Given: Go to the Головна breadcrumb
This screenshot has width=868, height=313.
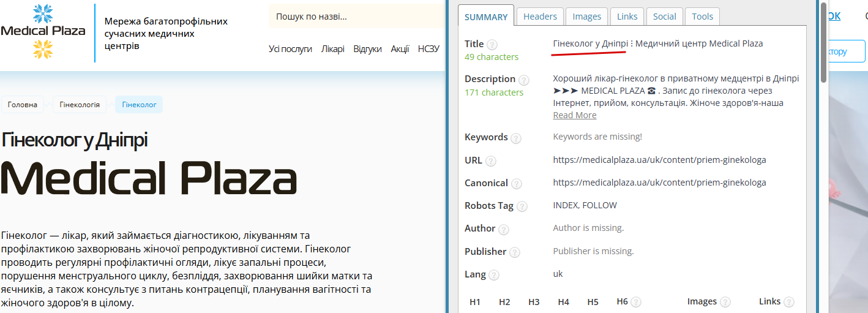Looking at the screenshot, I should (x=23, y=105).
